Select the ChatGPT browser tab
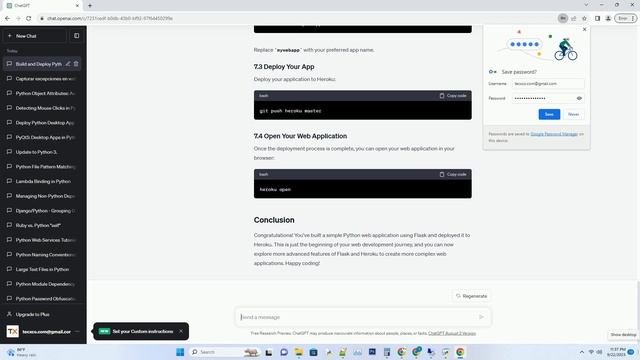Image resolution: width=640 pixels, height=360 pixels. point(41,5)
